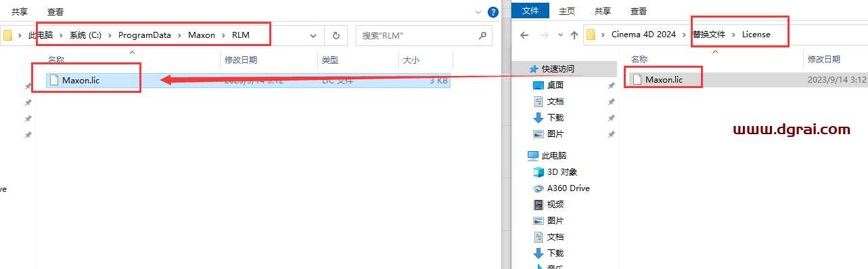Click Maxon.lic file icon in License window
The image size is (868, 269).
(637, 80)
